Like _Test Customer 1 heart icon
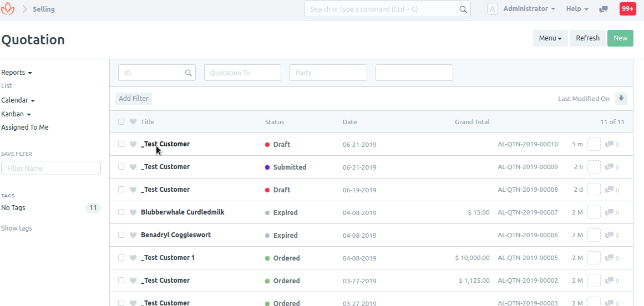The width and height of the screenshot is (644, 306). click(133, 258)
